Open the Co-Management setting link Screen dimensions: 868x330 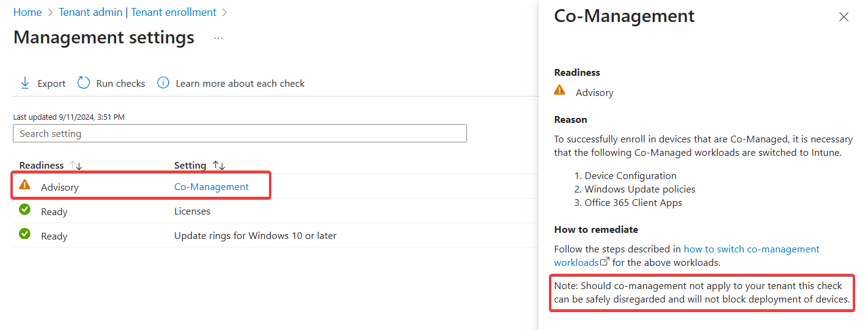pyautogui.click(x=211, y=187)
